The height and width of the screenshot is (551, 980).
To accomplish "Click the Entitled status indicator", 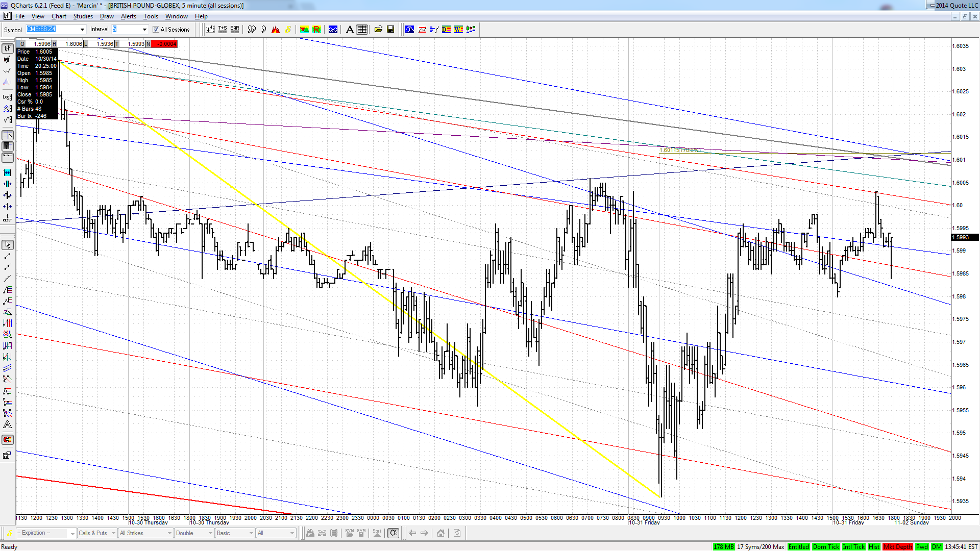I will pos(798,547).
